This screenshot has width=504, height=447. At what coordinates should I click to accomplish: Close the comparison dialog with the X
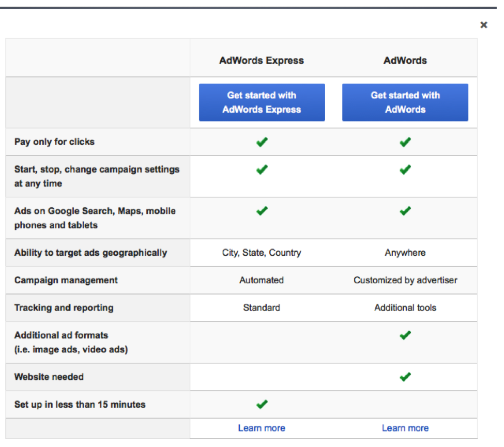pos(483,25)
